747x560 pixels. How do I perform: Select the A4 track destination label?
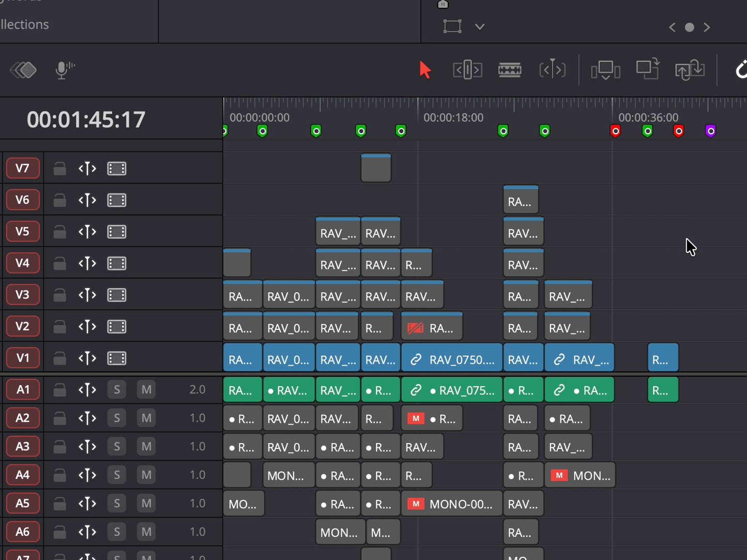(x=22, y=475)
